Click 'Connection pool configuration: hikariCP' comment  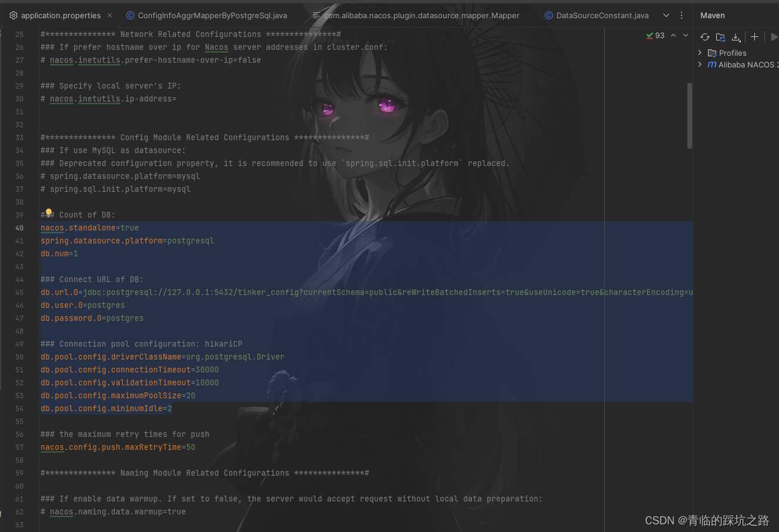point(141,344)
